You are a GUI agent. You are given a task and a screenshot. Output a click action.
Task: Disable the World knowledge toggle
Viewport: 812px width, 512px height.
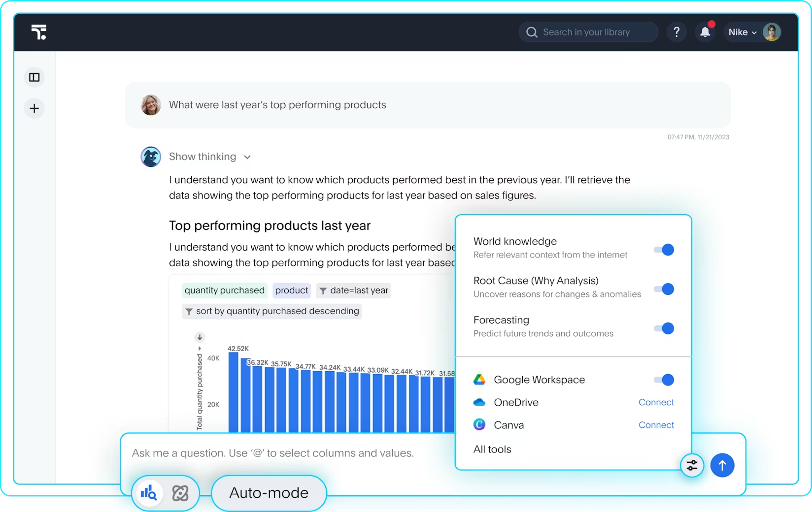tap(664, 250)
